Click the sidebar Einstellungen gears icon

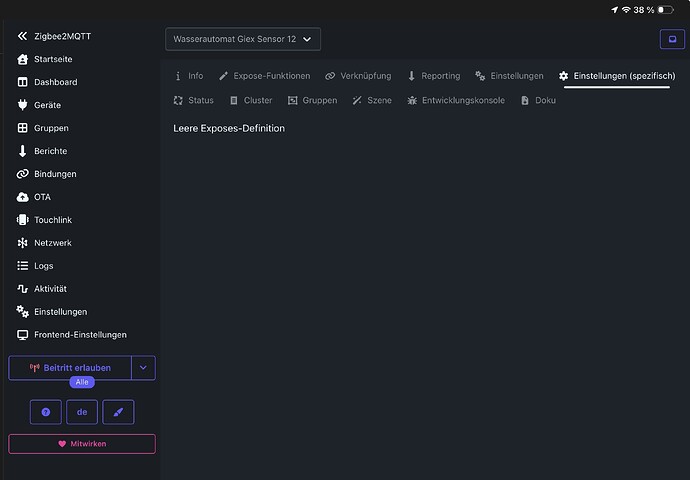click(x=22, y=311)
